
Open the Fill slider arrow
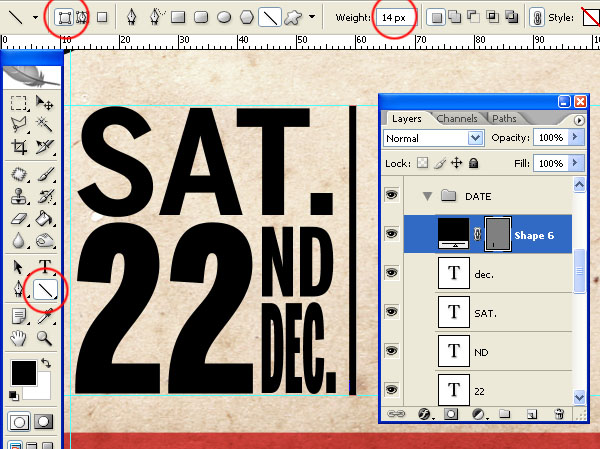575,163
